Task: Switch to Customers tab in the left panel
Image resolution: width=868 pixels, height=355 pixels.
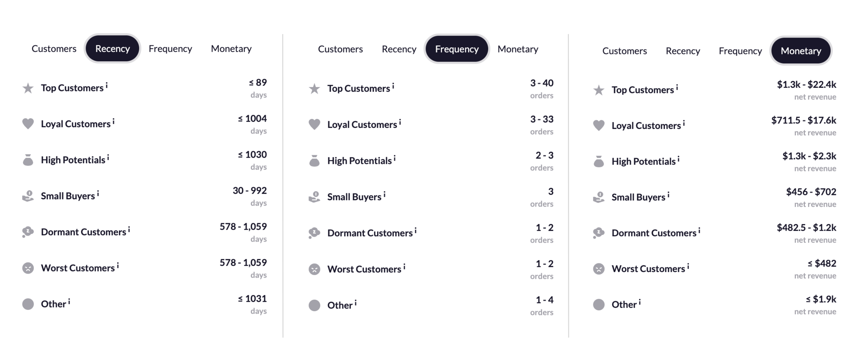Action: click(54, 49)
